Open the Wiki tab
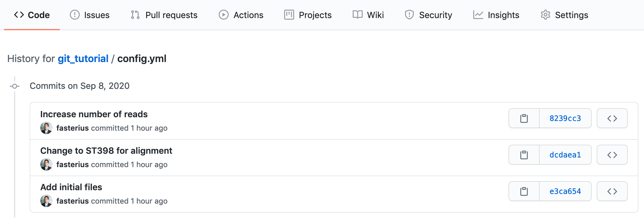 coord(368,15)
